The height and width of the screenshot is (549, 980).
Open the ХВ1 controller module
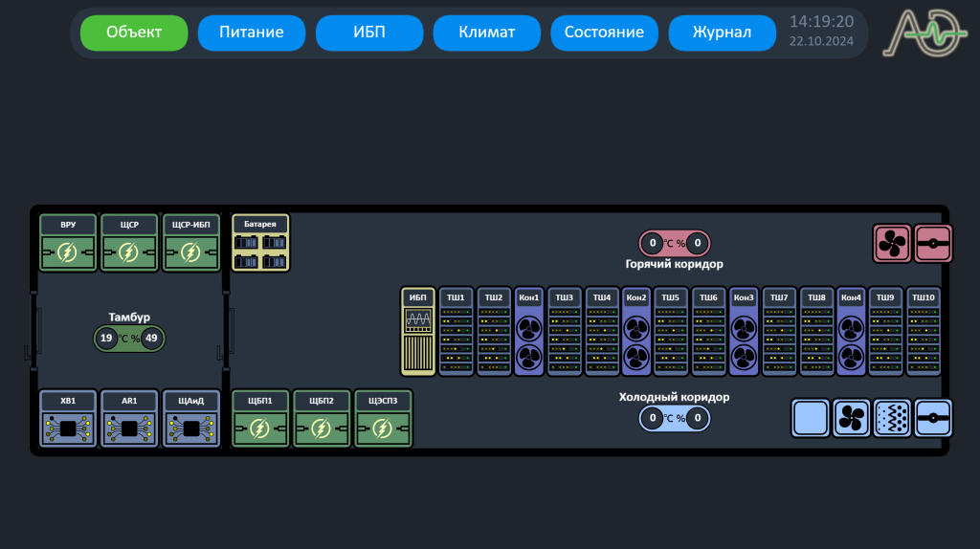coord(68,419)
